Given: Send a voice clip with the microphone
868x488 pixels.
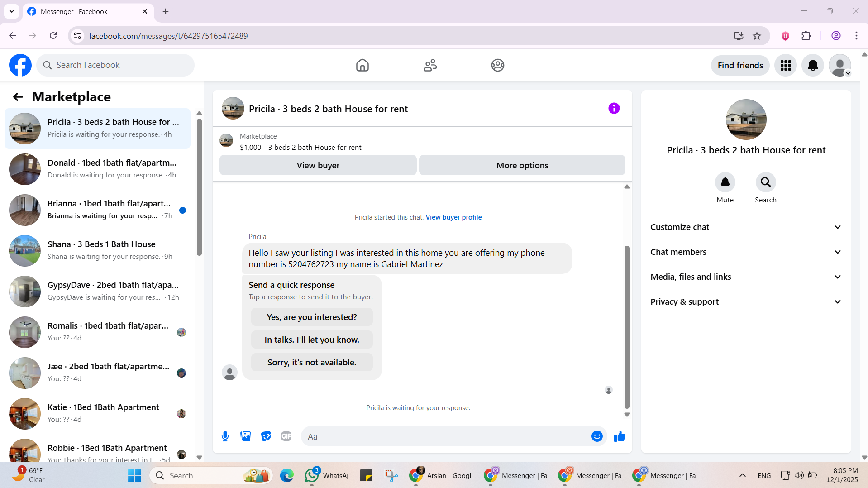Looking at the screenshot, I should coord(225,436).
